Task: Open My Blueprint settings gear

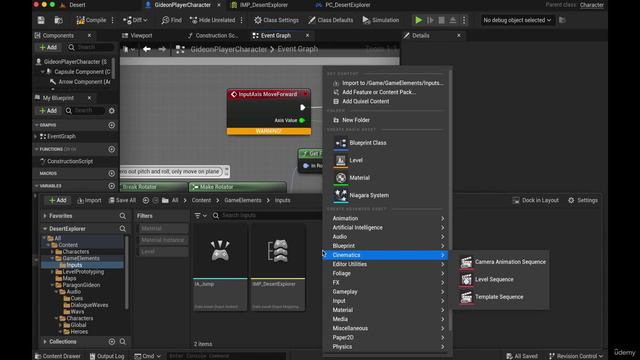Action: click(x=111, y=111)
